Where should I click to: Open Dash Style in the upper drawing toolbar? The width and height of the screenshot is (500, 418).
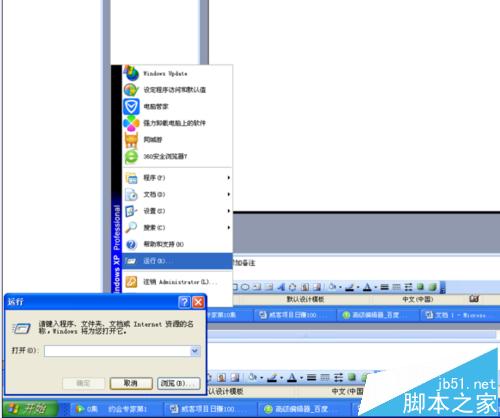396,287
